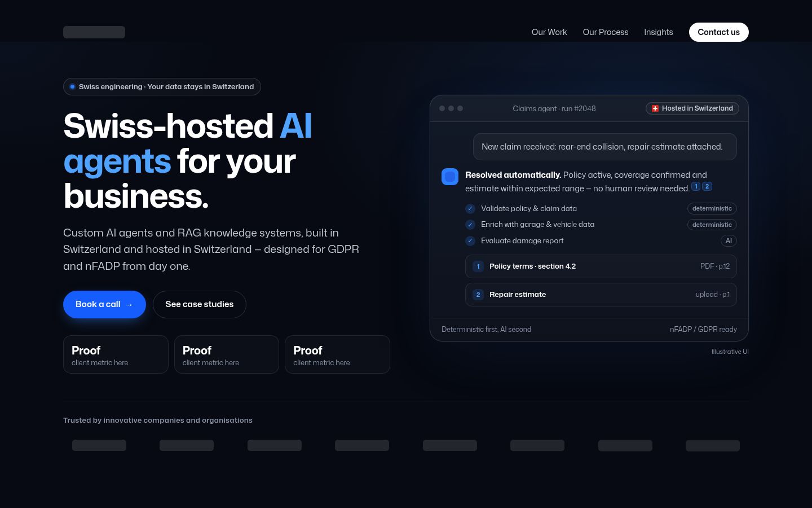This screenshot has width=812, height=508.
Task: Click the deterministic tag on Enrich row
Action: pyautogui.click(x=712, y=225)
